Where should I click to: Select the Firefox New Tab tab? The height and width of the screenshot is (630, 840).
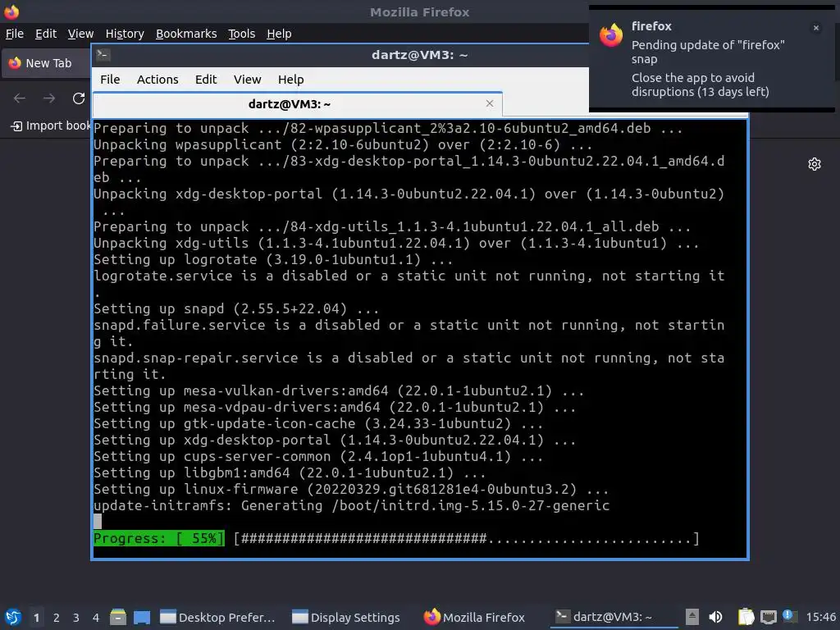tap(47, 63)
